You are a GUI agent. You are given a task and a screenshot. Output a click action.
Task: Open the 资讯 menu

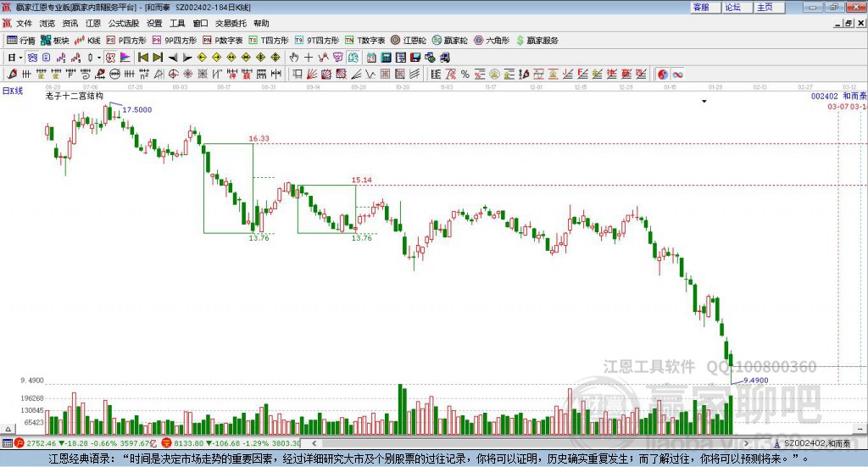click(70, 23)
